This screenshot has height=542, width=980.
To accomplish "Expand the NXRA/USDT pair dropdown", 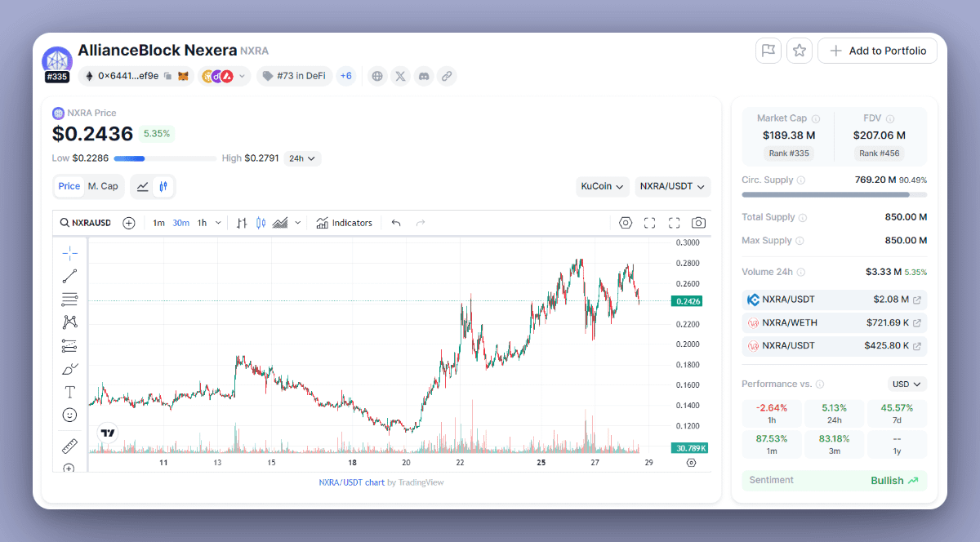I will pyautogui.click(x=673, y=186).
